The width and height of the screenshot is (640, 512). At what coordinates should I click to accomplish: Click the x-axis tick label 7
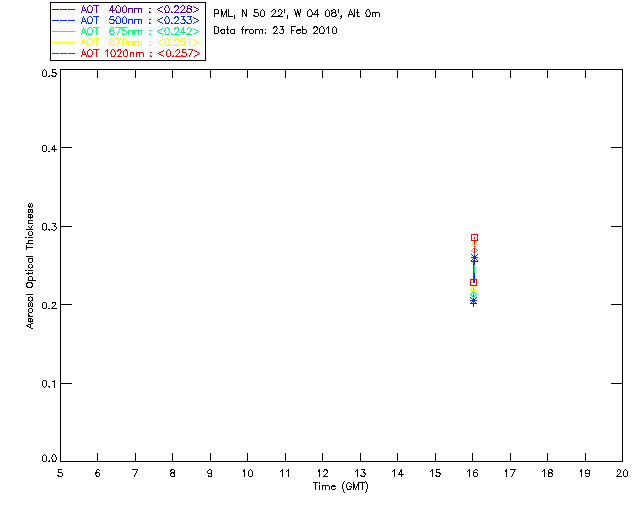(x=135, y=474)
